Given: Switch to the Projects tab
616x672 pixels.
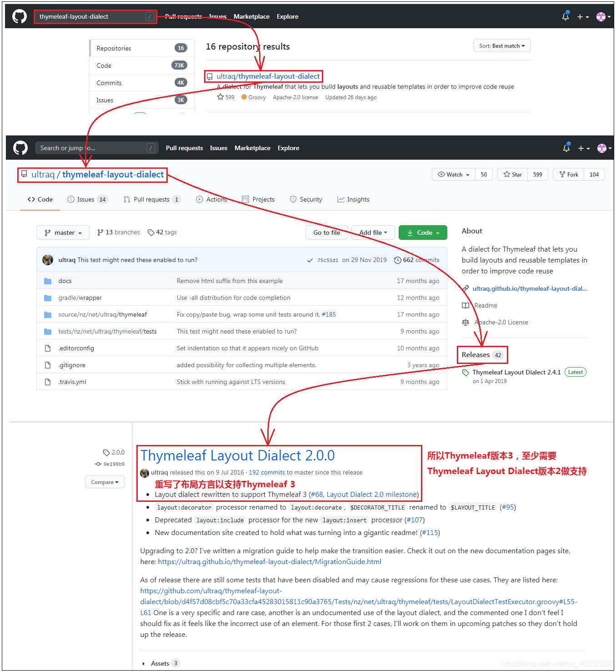Looking at the screenshot, I should tap(258, 199).
